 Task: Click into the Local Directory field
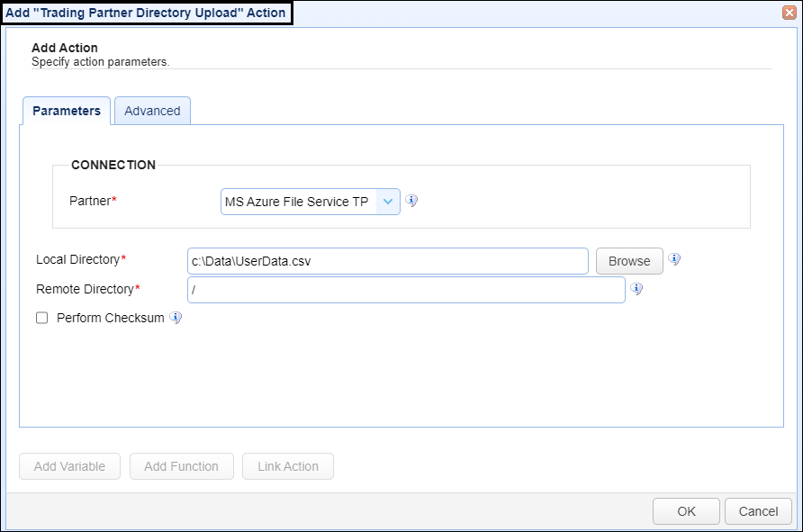388,261
